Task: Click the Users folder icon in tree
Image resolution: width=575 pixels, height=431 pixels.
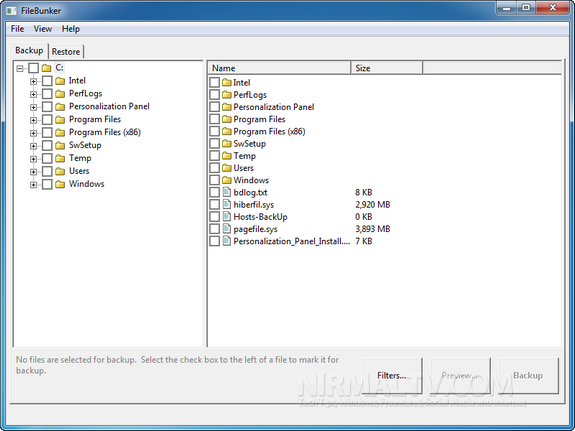Action: [60, 171]
